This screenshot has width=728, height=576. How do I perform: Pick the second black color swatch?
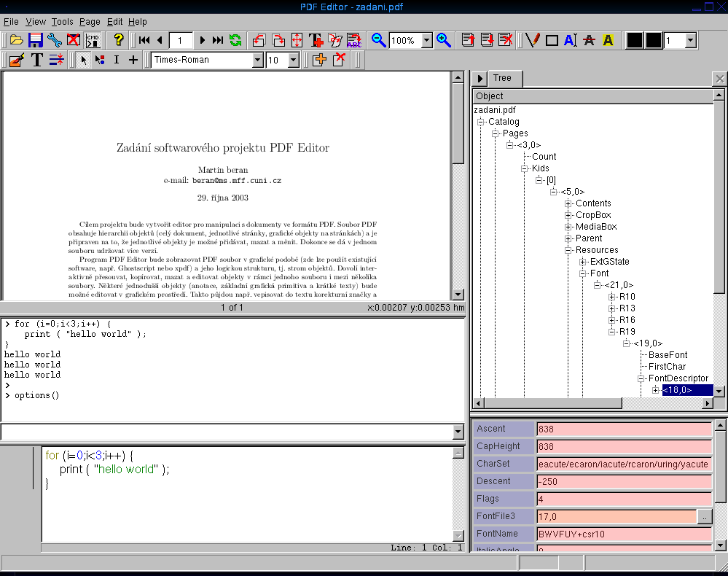click(653, 40)
